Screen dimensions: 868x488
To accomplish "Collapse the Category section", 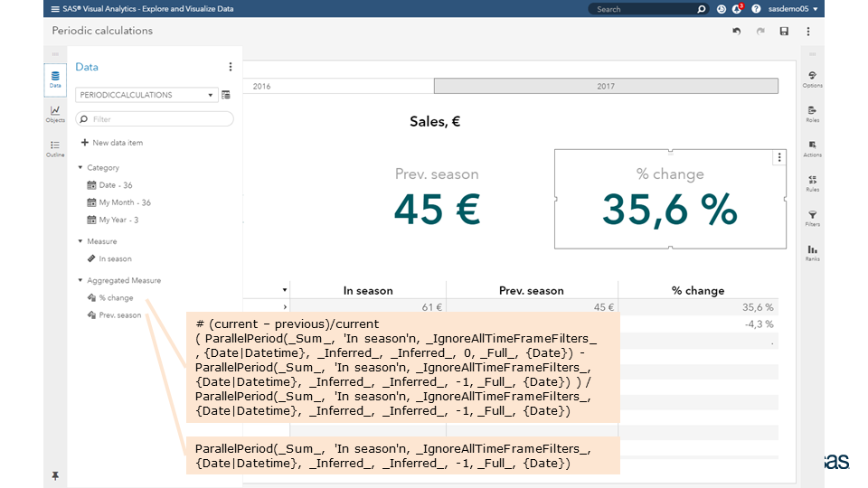I will pos(80,168).
